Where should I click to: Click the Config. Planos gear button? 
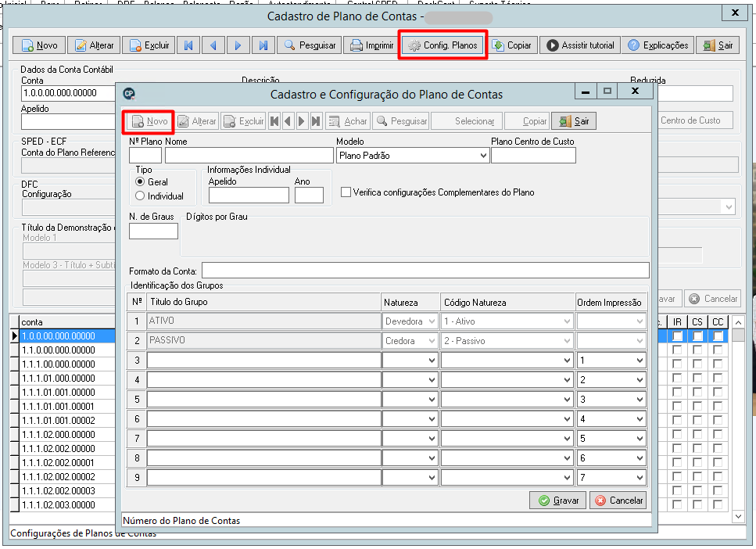click(x=442, y=45)
